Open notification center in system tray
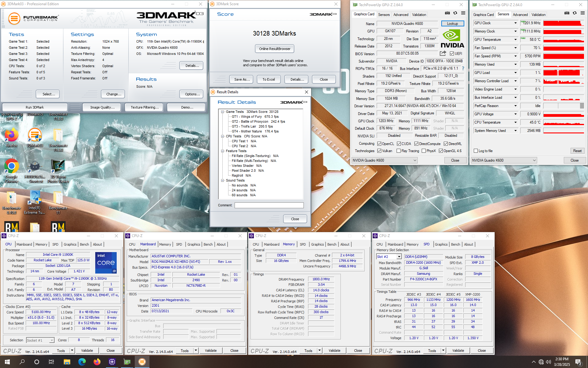This screenshot has height=368, width=588. point(578,362)
